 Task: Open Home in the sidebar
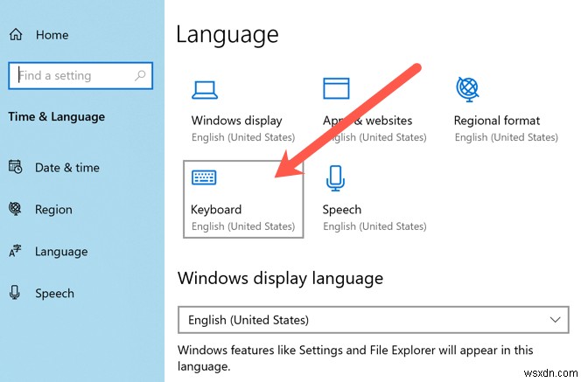[x=52, y=35]
